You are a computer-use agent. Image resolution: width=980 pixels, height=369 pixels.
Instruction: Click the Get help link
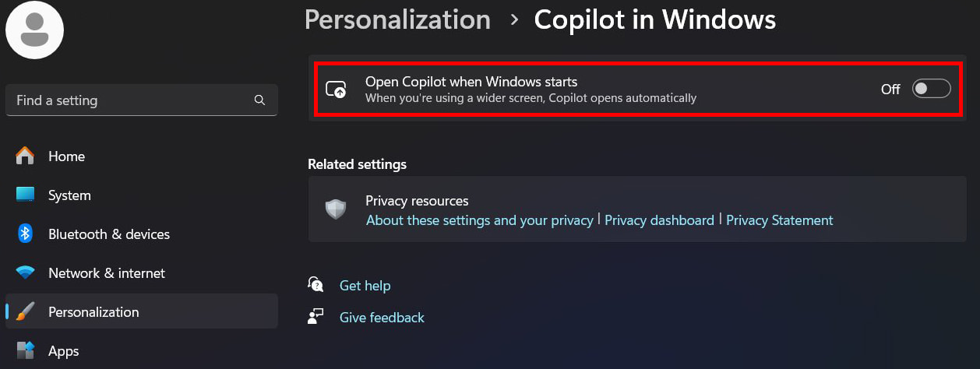pos(365,286)
